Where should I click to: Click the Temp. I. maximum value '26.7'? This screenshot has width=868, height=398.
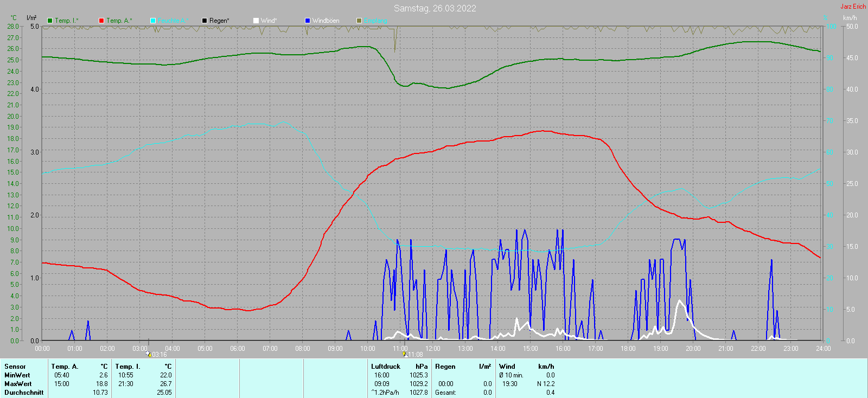point(166,384)
